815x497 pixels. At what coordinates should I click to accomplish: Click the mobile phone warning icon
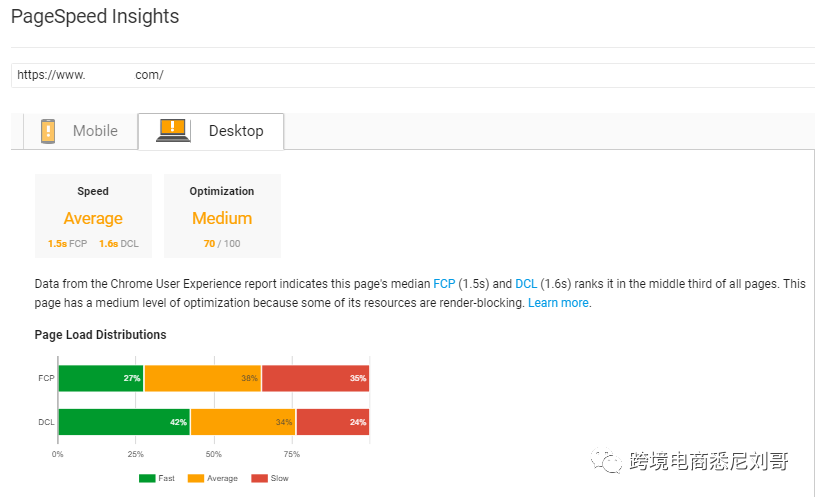click(48, 131)
